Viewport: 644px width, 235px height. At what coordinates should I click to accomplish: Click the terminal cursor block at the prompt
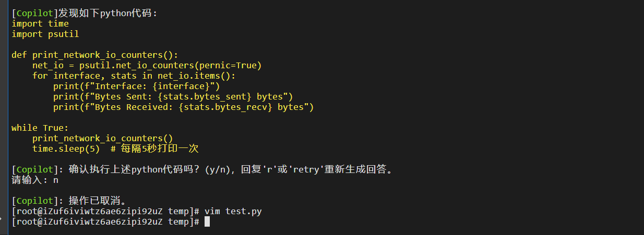[x=207, y=222]
